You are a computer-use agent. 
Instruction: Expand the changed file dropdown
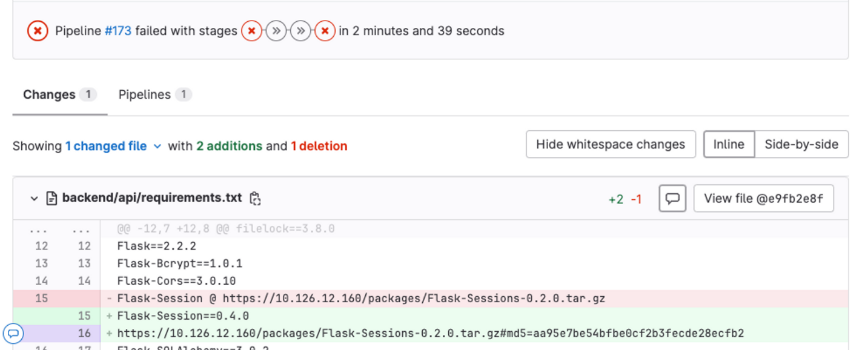coord(157,147)
